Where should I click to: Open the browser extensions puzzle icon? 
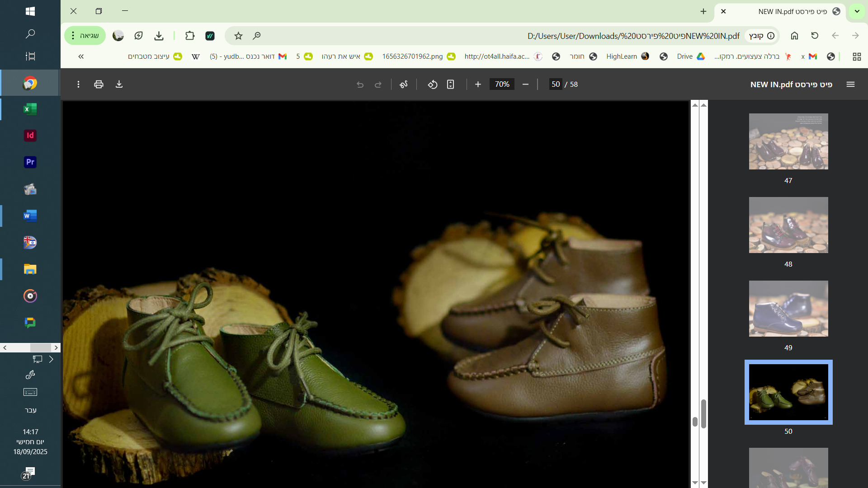coord(190,36)
